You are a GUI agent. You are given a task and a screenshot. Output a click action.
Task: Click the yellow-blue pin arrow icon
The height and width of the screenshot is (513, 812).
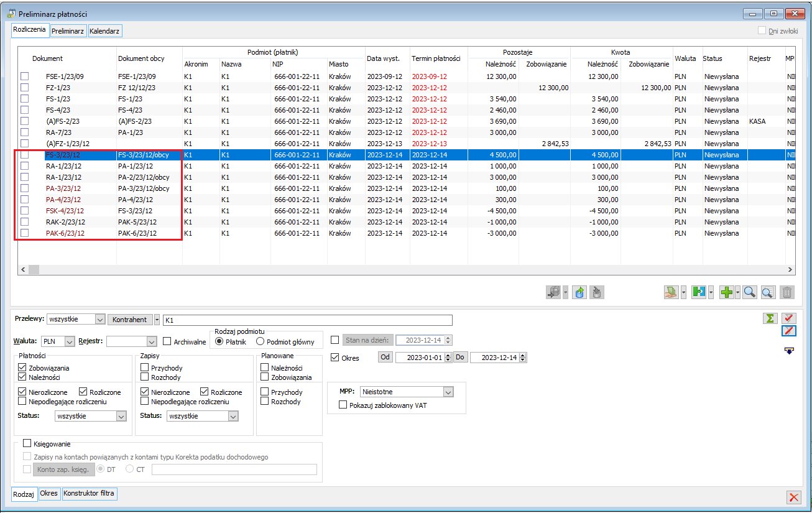pyautogui.click(x=789, y=351)
